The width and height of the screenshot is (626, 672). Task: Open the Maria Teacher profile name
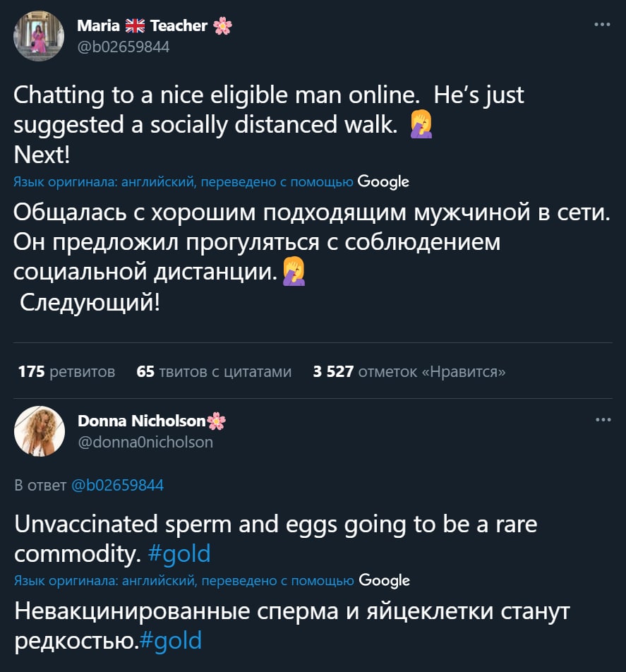click(154, 26)
